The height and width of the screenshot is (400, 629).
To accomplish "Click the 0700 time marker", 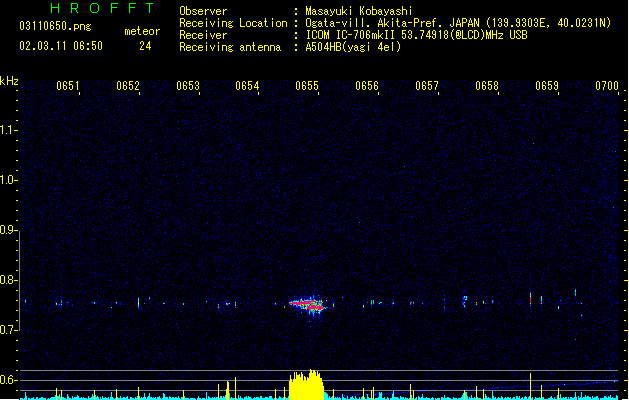I will (607, 86).
